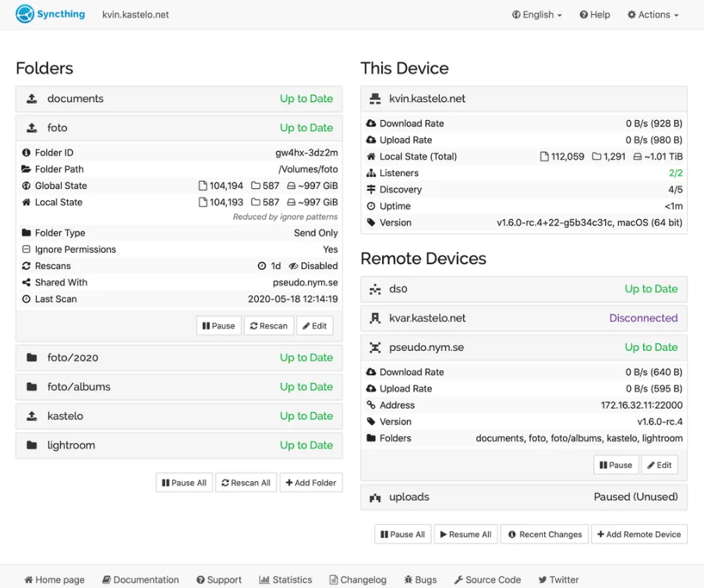Viewport: 704px width, 588px height.
Task: Open the Support footer link
Action: click(x=219, y=580)
